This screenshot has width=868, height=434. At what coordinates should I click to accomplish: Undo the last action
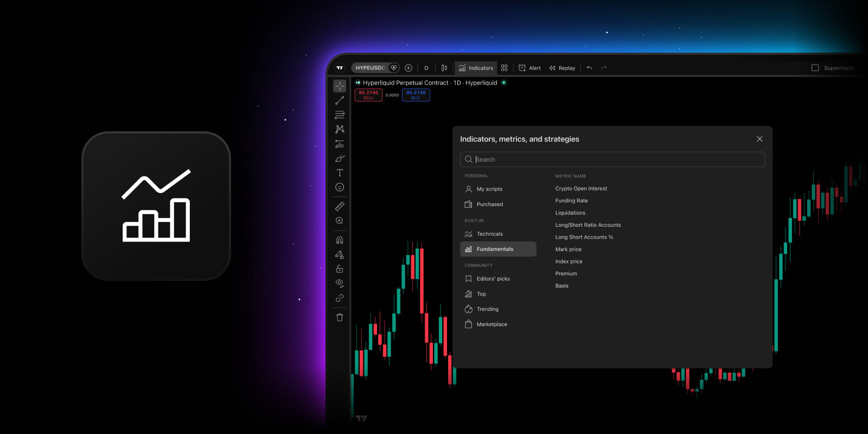[x=590, y=68]
